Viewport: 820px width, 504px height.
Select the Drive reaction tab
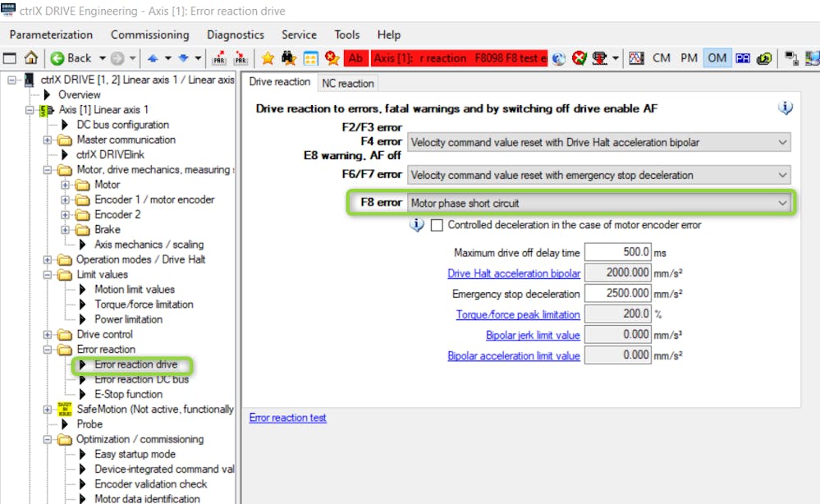(280, 82)
